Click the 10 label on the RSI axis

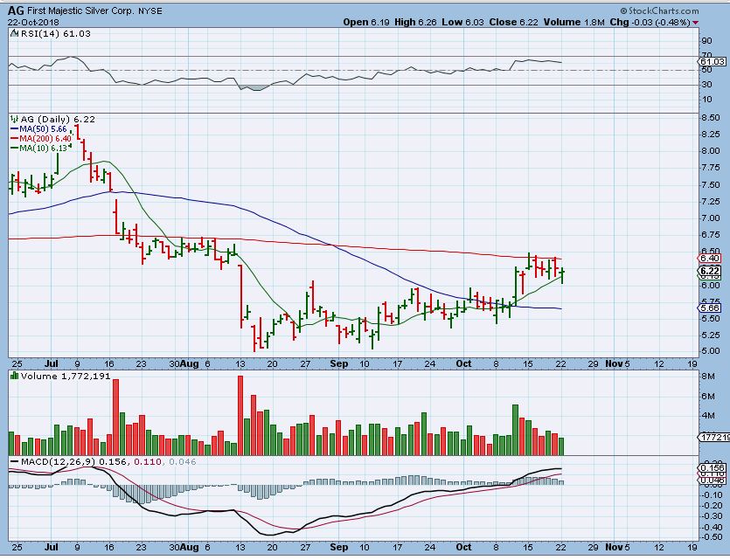[706, 99]
